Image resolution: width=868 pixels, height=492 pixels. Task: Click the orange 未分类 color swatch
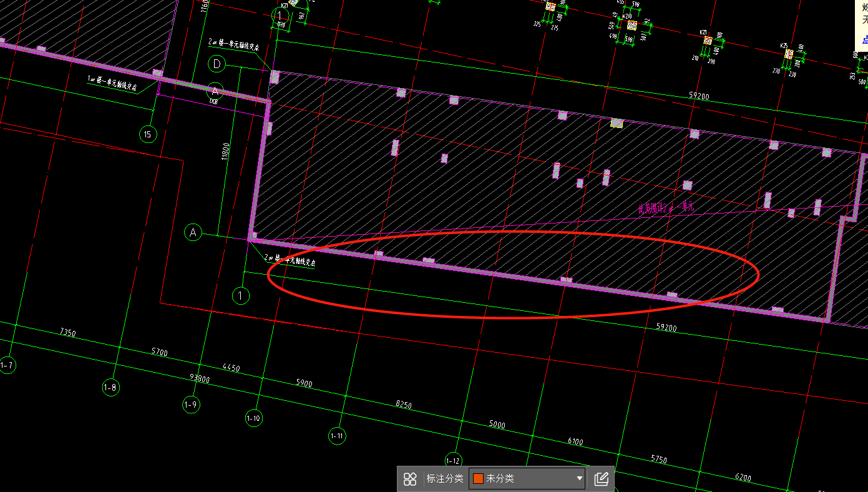click(479, 479)
